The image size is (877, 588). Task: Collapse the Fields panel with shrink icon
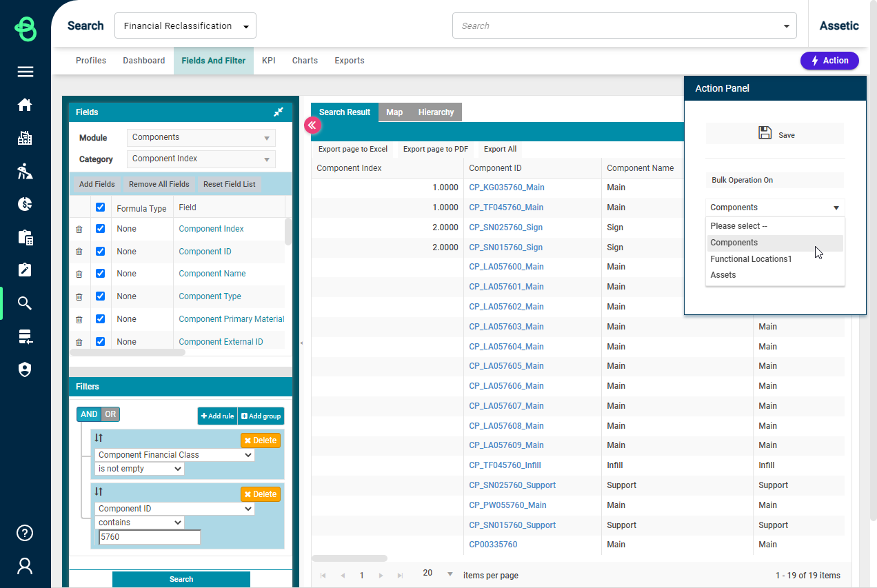(279, 112)
